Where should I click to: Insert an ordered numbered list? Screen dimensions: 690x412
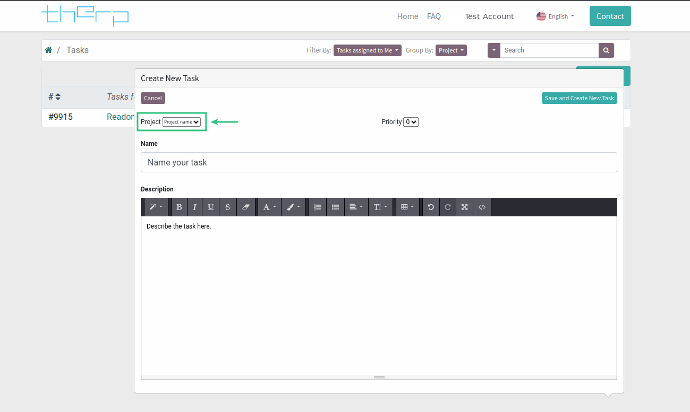pyautogui.click(x=335, y=207)
